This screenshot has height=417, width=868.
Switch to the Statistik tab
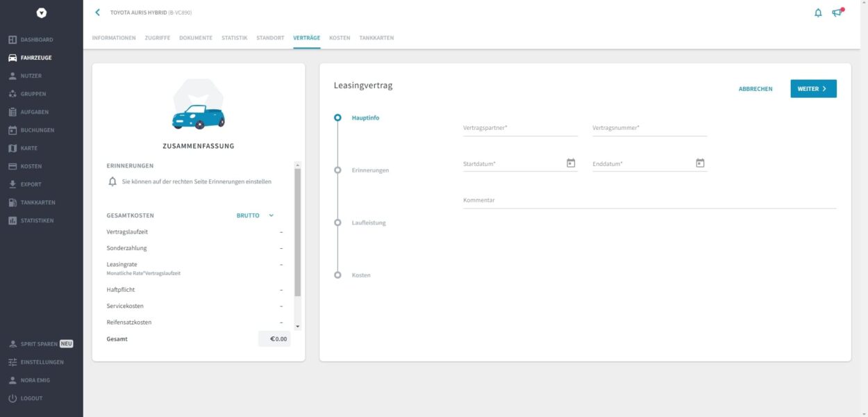234,38
